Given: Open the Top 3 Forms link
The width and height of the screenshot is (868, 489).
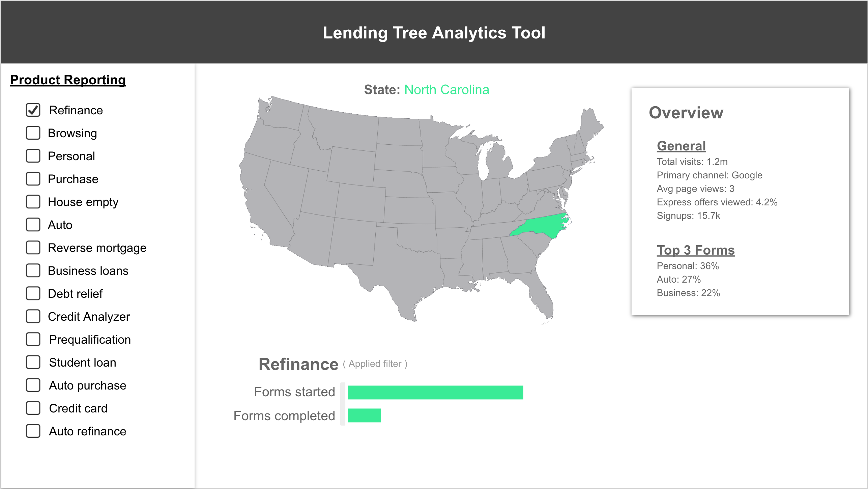Looking at the screenshot, I should click(x=696, y=250).
